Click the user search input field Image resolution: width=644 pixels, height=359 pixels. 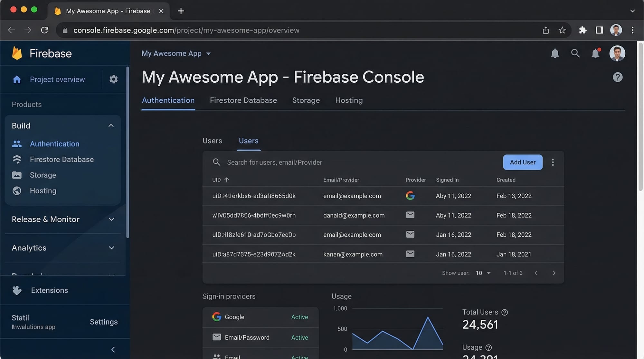[274, 162]
